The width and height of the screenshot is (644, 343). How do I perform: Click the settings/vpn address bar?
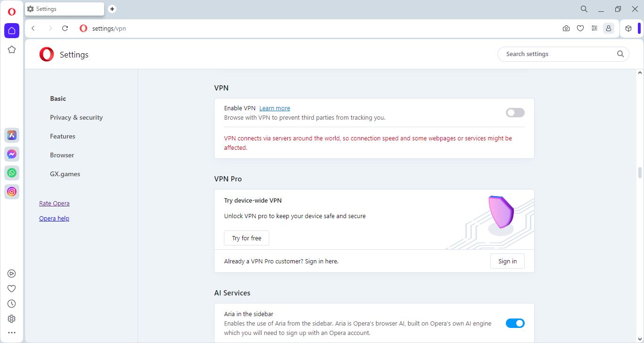109,28
